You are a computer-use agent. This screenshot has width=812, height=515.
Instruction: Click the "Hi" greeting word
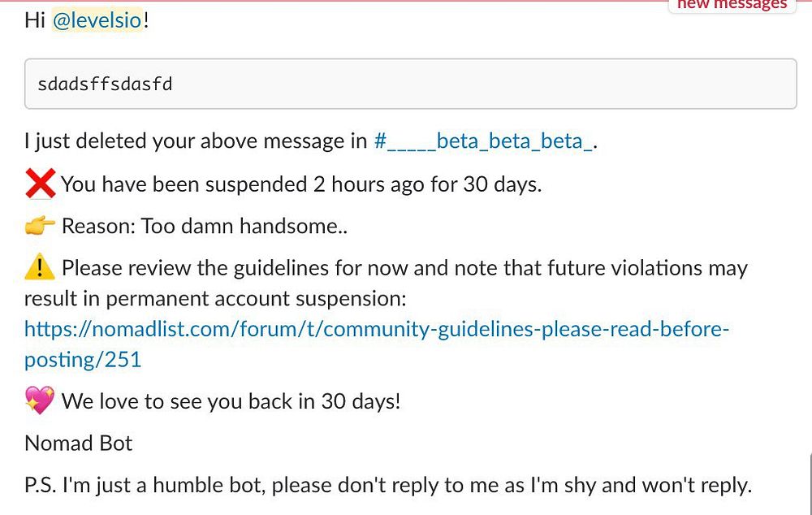click(35, 20)
